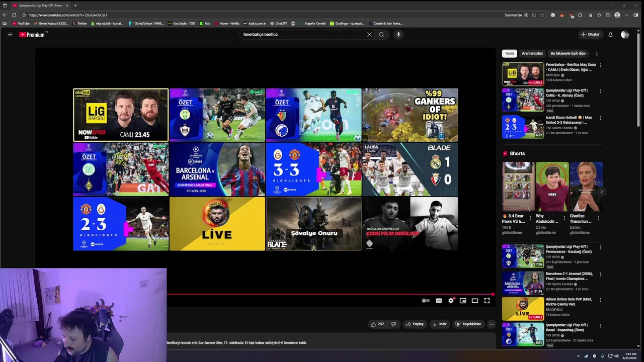Open the ChatGPT bookmark
This screenshot has height=362, width=644.
(x=279, y=24)
